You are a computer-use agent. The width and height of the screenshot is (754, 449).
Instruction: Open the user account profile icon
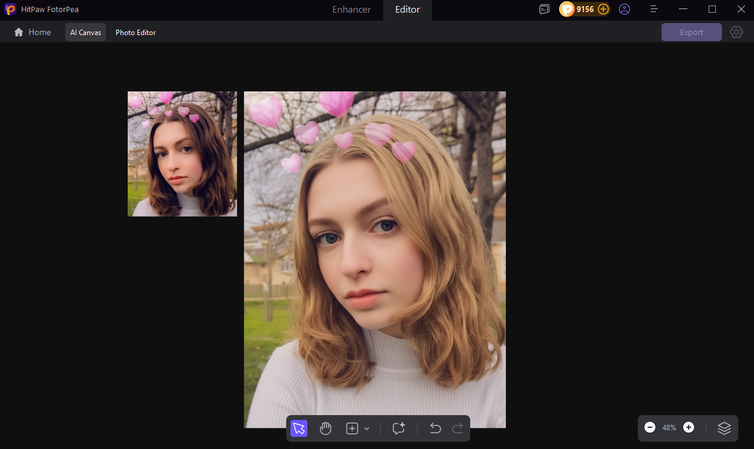[624, 9]
